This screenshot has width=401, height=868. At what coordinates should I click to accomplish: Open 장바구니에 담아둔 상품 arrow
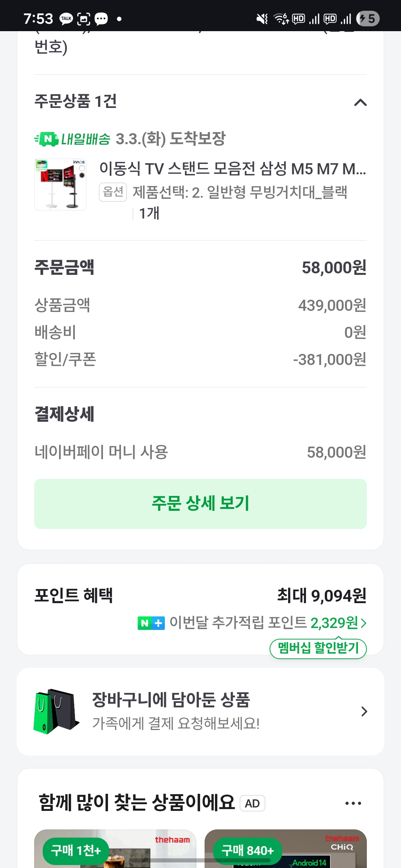coord(364,711)
